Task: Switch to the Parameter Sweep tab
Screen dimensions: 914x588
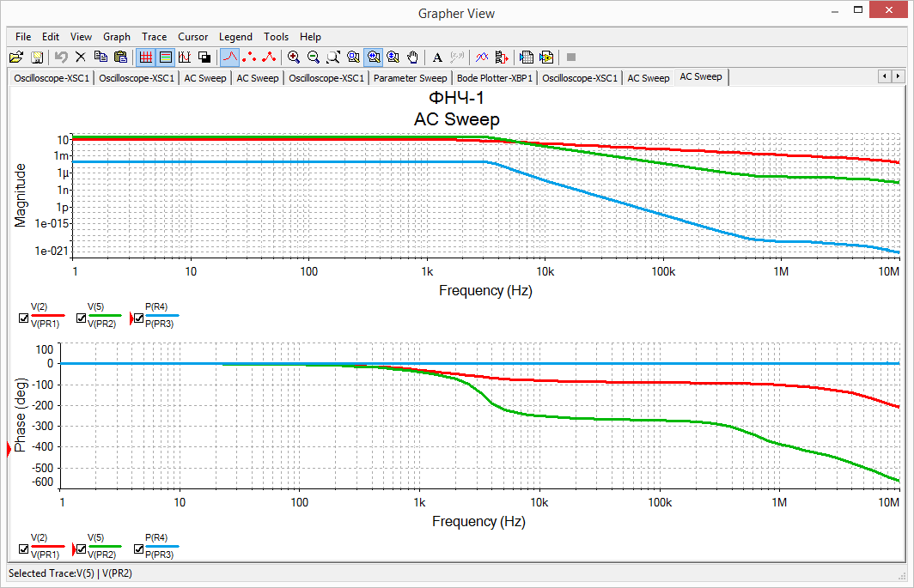Action: pyautogui.click(x=411, y=78)
